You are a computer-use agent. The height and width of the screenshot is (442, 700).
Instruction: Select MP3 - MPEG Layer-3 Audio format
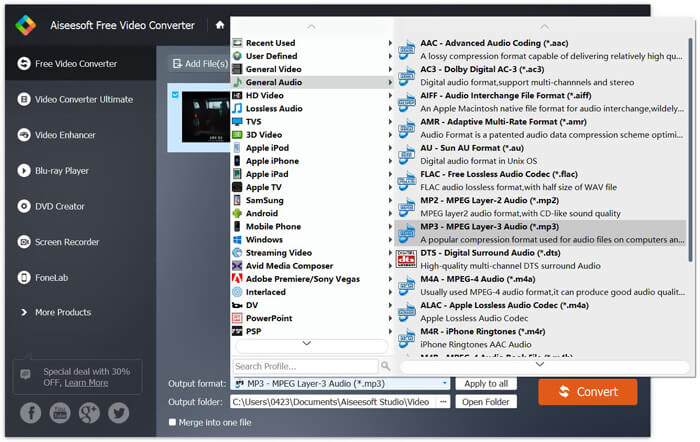(x=541, y=233)
